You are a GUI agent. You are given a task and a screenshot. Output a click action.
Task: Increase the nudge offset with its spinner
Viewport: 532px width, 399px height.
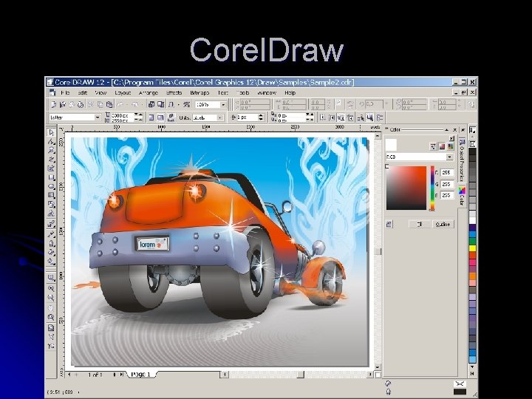pos(261,116)
